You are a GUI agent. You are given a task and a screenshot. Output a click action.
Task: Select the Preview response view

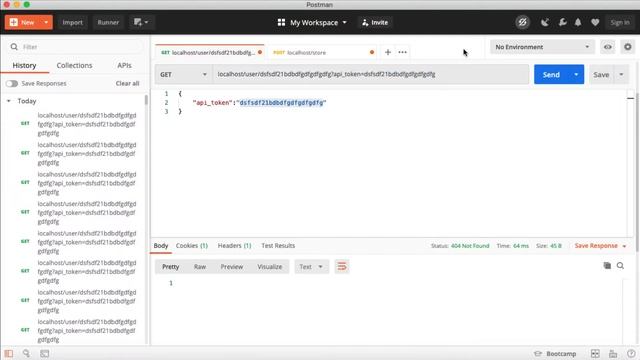[x=231, y=267]
